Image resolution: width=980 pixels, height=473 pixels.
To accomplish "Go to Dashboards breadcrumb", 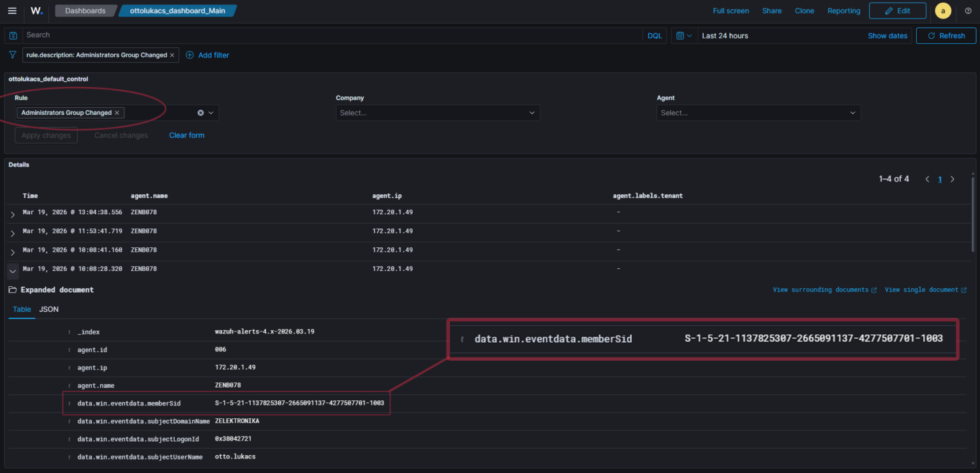I will point(85,11).
